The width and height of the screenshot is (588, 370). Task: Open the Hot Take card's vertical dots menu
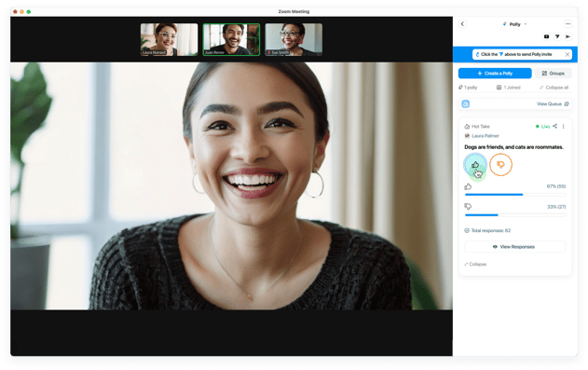tap(563, 127)
